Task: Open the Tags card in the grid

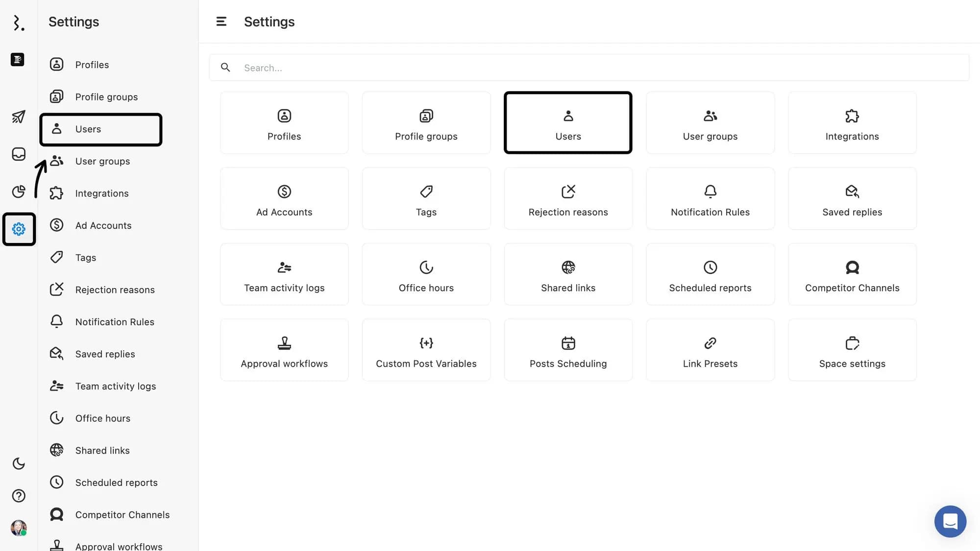Action: pyautogui.click(x=426, y=198)
